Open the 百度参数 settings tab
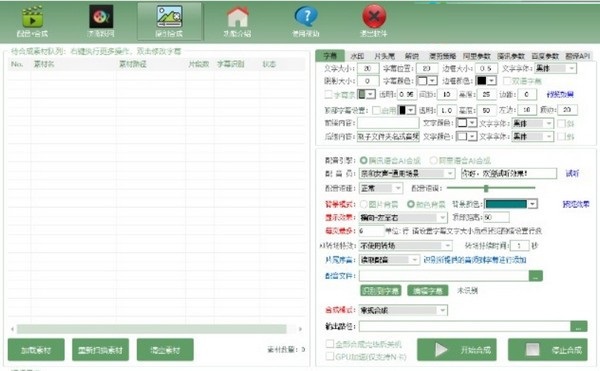 click(545, 56)
